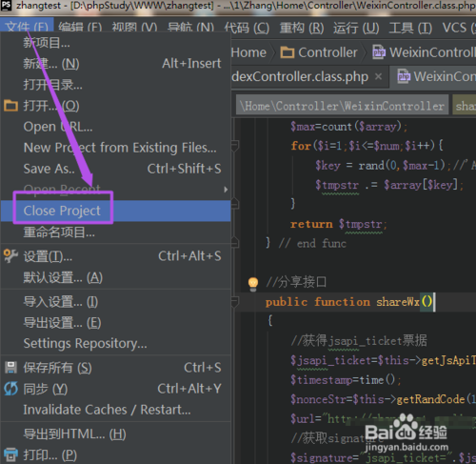Viewport: 476px width, 464px height.
Task: Open the 编辑 (E) menu
Action: [x=80, y=28]
